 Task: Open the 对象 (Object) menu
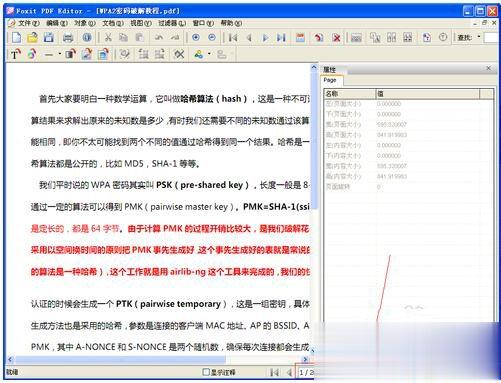(x=84, y=23)
